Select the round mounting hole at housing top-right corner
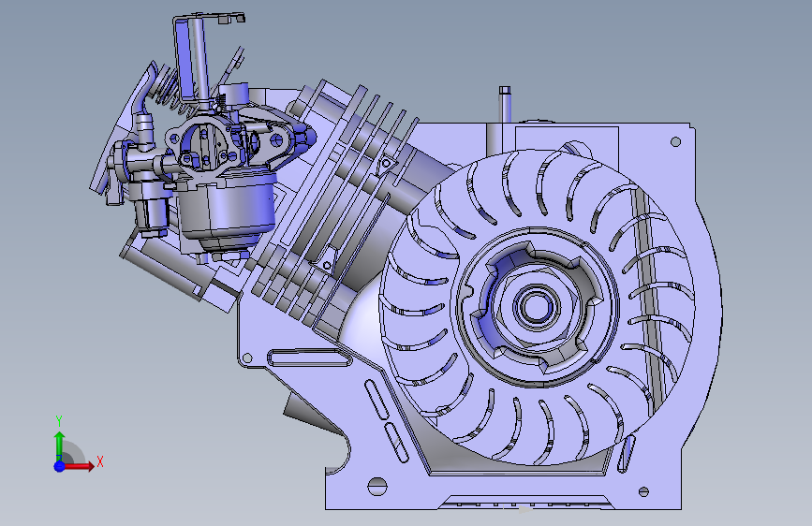This screenshot has height=526, width=812. coord(675,141)
